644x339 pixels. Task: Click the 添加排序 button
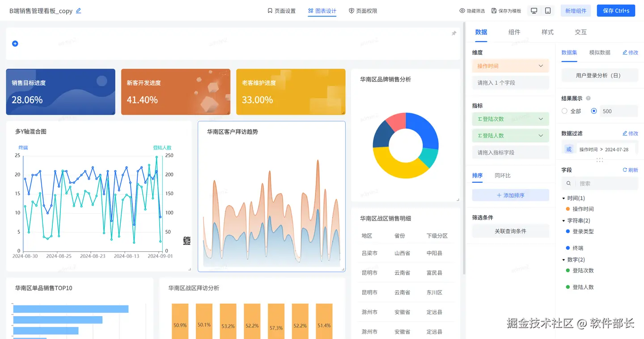tap(510, 195)
